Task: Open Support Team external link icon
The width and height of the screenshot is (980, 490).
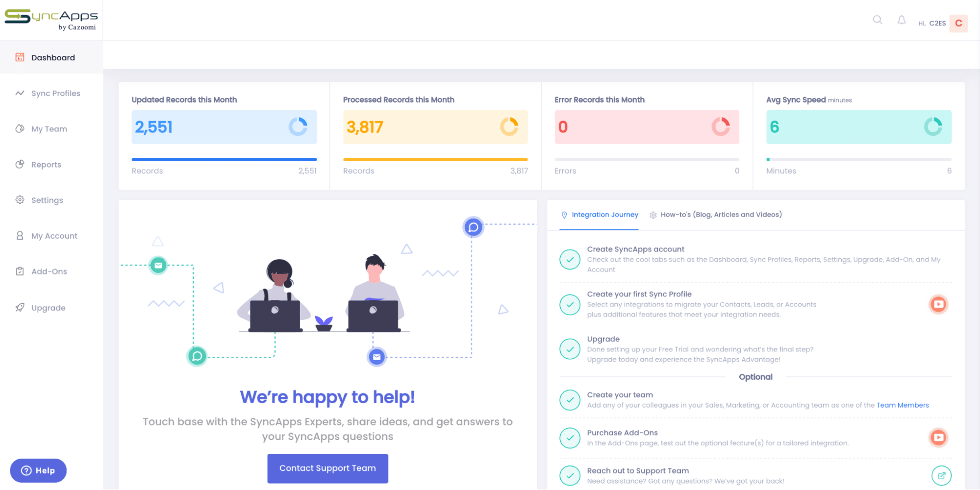Action: (x=941, y=475)
